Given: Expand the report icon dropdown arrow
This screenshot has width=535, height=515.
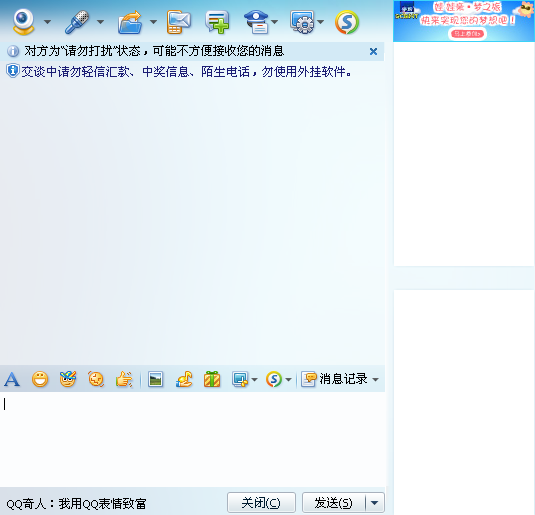Looking at the screenshot, I should pyautogui.click(x=275, y=22).
